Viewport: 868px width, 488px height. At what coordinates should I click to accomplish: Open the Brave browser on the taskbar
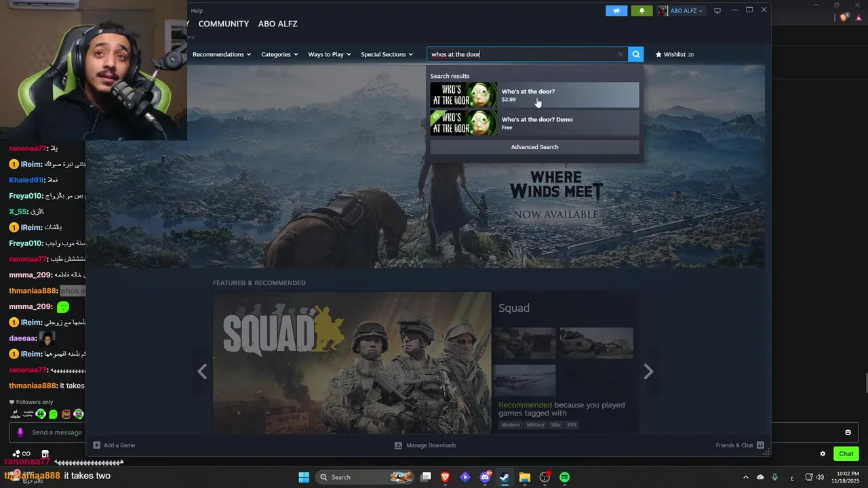pos(446,477)
